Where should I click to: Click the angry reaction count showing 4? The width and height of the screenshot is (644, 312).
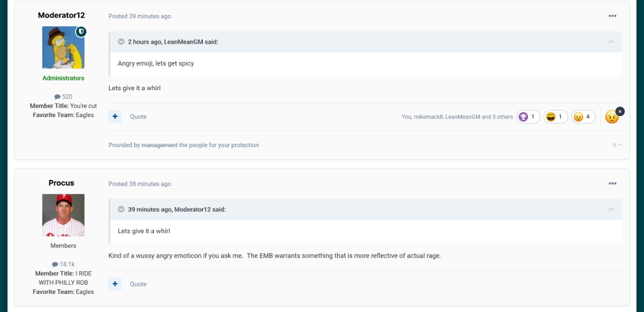pyautogui.click(x=583, y=117)
